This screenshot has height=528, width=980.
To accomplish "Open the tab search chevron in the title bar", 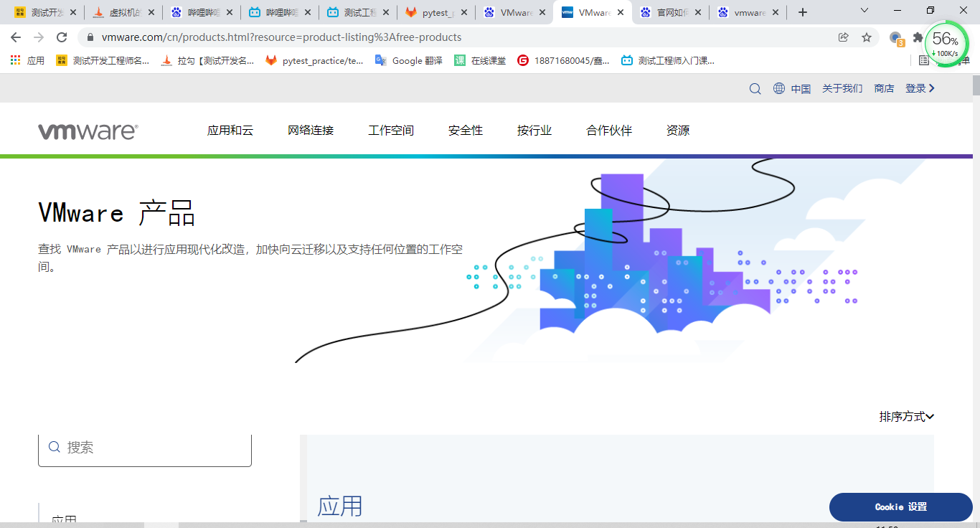I will 864,11.
